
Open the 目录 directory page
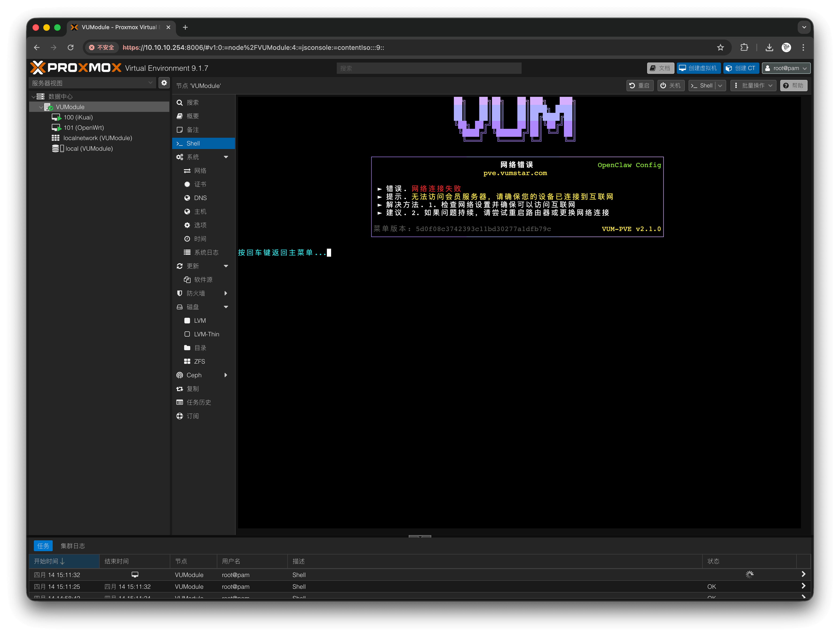tap(203, 348)
